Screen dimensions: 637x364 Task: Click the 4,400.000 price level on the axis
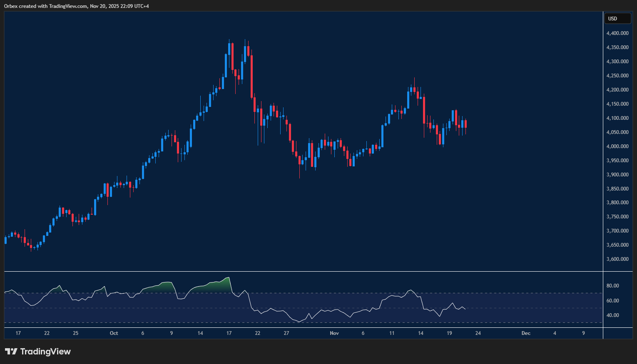pos(617,33)
